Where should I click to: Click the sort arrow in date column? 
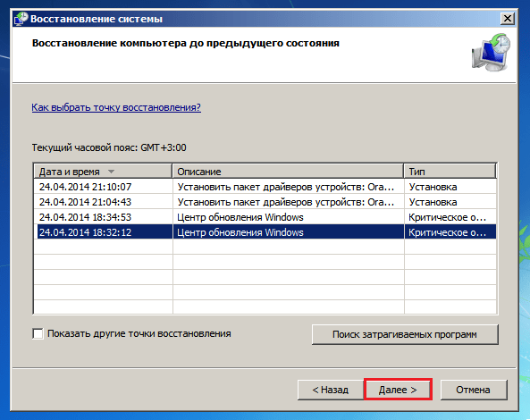(111, 172)
